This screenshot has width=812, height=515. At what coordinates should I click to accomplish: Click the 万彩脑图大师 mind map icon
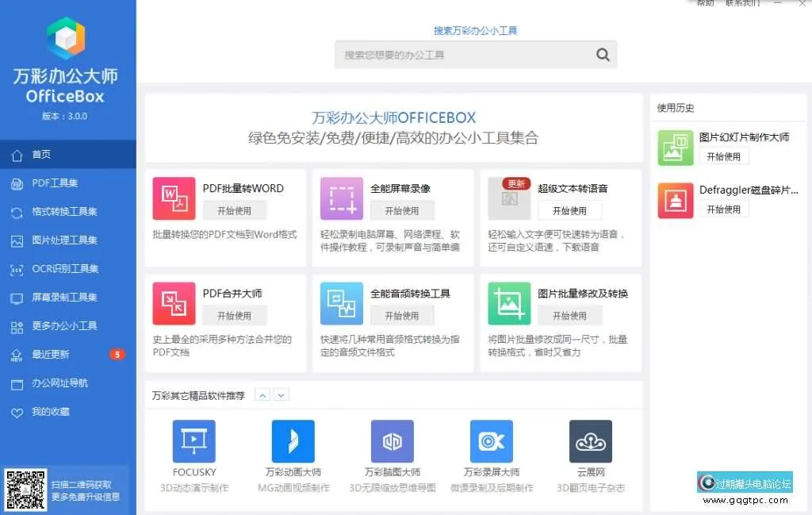pyautogui.click(x=392, y=441)
